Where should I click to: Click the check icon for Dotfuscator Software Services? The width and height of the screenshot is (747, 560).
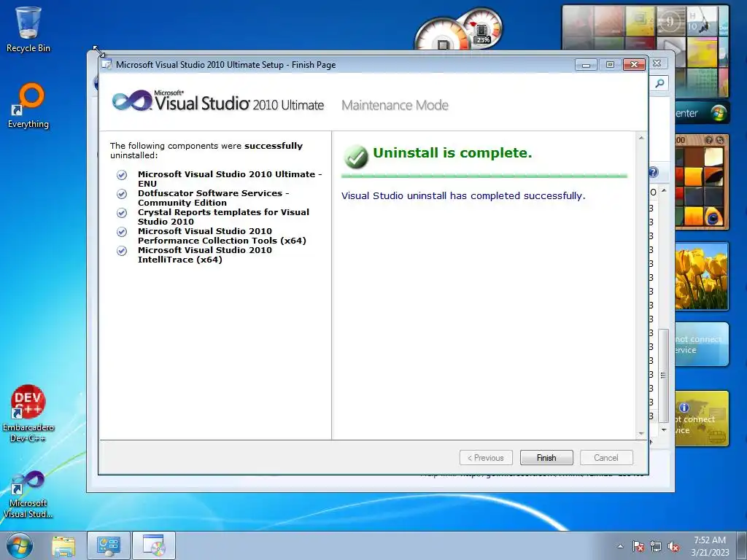(x=122, y=194)
